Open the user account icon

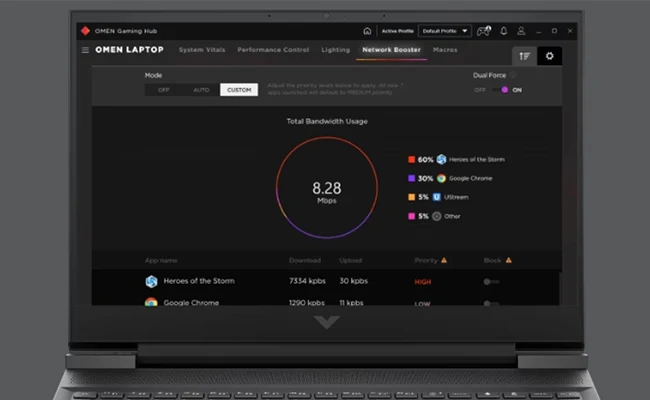[521, 31]
